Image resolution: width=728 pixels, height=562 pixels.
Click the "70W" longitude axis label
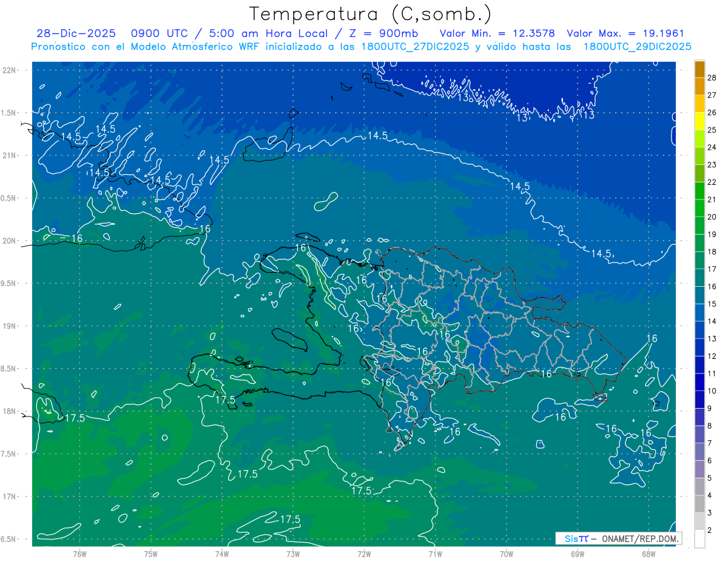pyautogui.click(x=507, y=554)
